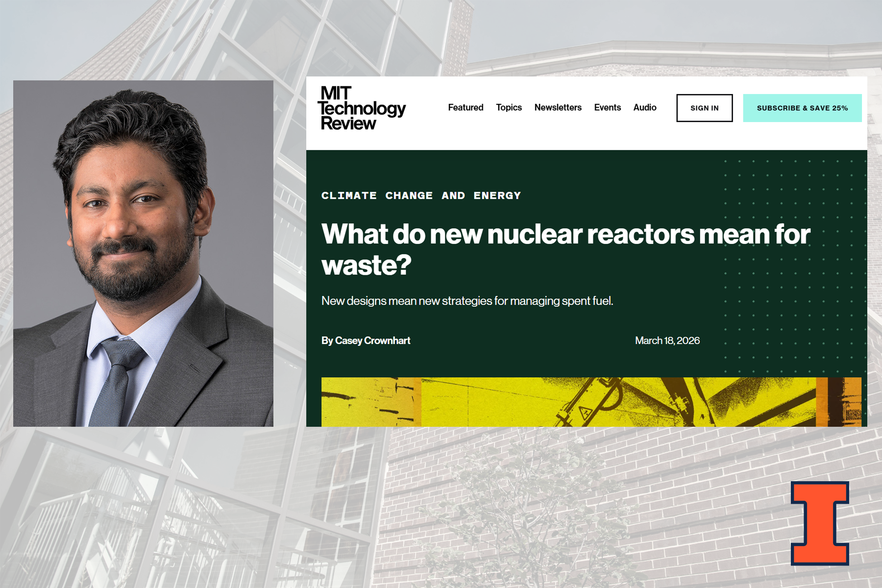Click the portrait photo of the researcher
The image size is (882, 588).
(145, 252)
